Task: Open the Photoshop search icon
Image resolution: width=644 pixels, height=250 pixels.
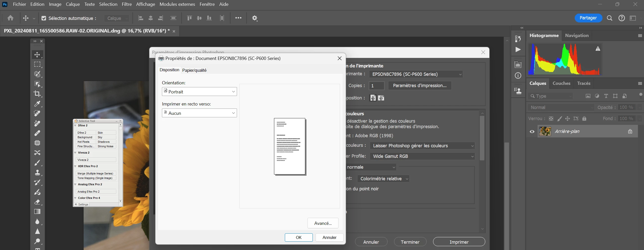Action: 609,18
